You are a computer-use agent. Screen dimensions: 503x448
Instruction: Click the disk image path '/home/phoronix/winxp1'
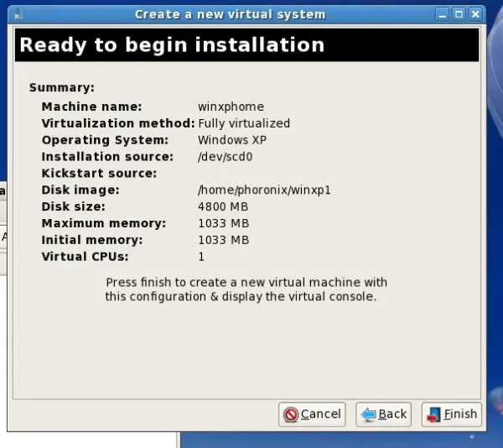click(264, 190)
